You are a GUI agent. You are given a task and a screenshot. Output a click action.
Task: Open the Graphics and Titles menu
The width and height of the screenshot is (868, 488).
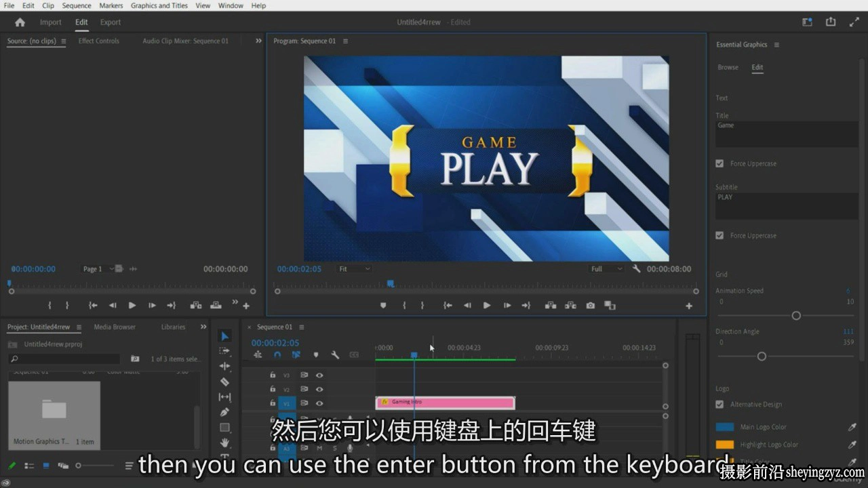tap(159, 5)
